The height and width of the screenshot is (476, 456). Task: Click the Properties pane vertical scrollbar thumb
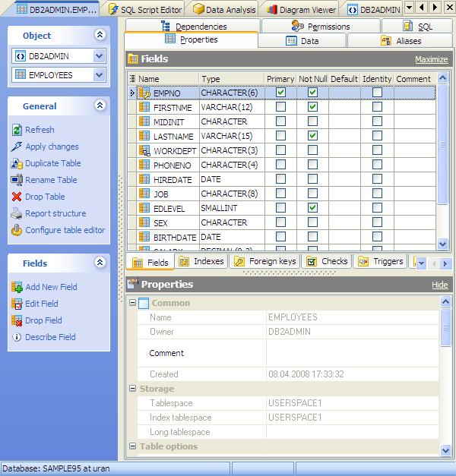(x=445, y=326)
